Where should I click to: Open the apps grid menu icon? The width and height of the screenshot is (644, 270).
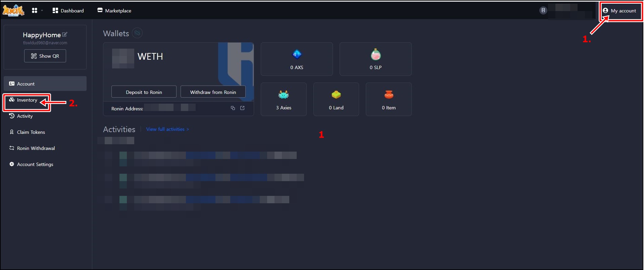[x=35, y=10]
